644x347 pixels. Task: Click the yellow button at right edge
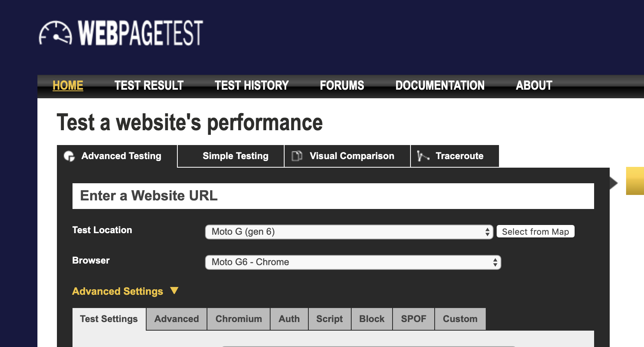pyautogui.click(x=635, y=181)
